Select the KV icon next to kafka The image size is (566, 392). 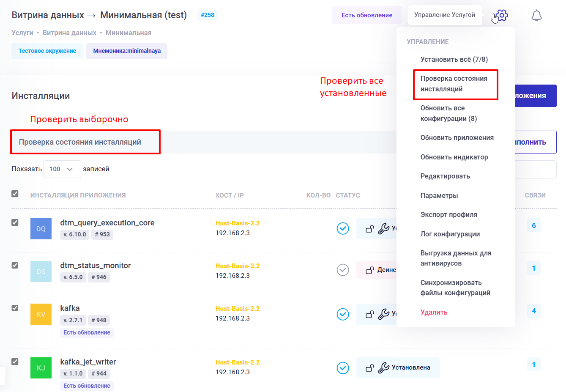coord(41,314)
